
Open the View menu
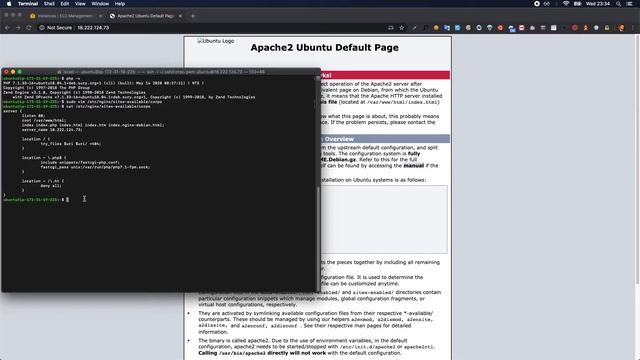coord(80,4)
